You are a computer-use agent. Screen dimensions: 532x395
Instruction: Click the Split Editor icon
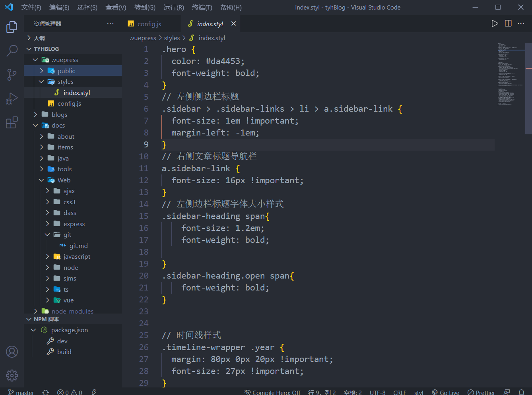coord(508,23)
